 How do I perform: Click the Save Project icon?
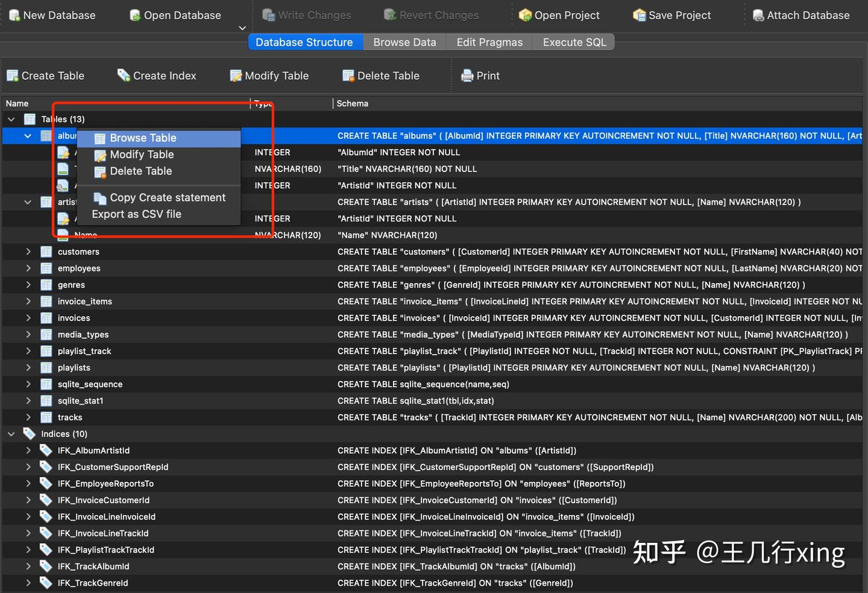638,15
